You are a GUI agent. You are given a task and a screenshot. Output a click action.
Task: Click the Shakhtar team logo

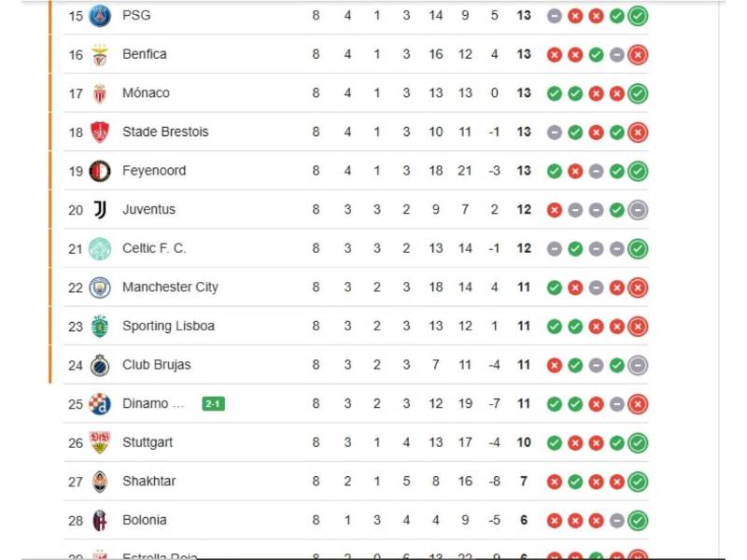click(x=100, y=482)
